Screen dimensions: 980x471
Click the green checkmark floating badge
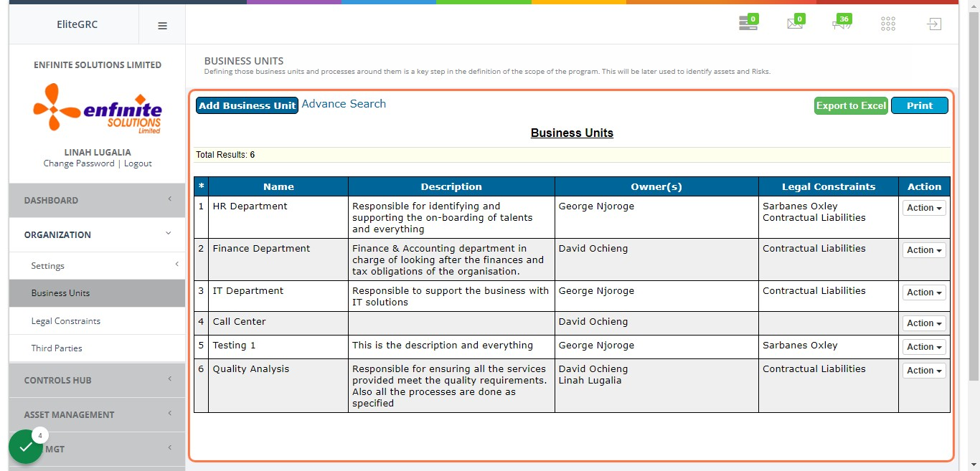tap(26, 447)
